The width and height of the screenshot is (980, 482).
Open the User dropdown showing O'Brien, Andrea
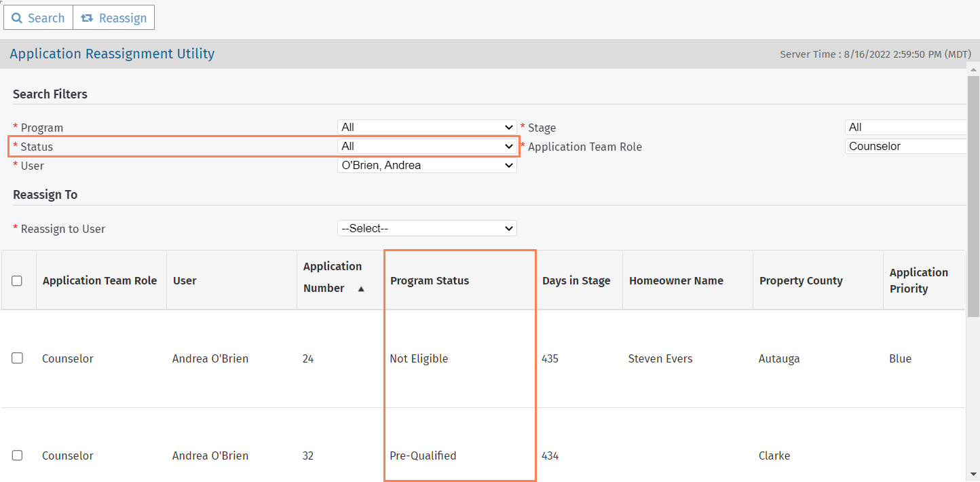pos(427,165)
